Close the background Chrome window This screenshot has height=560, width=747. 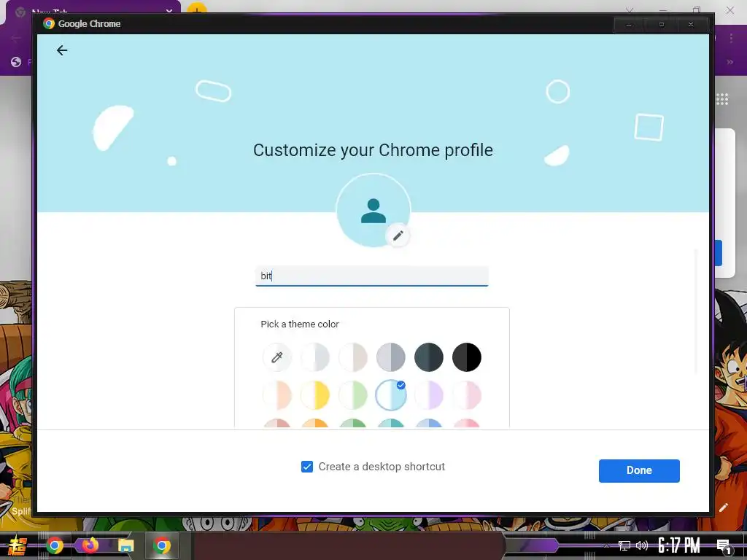click(x=729, y=9)
